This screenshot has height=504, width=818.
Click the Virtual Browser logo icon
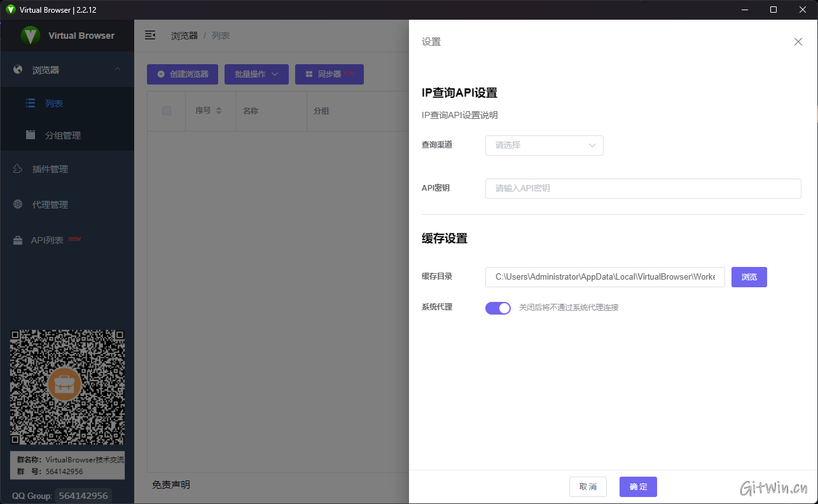click(30, 36)
